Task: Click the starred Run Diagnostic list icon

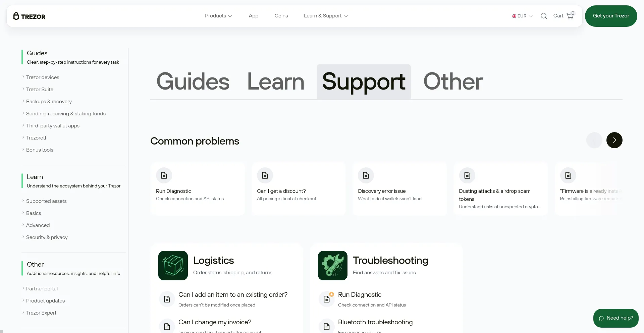Action: [327, 299]
